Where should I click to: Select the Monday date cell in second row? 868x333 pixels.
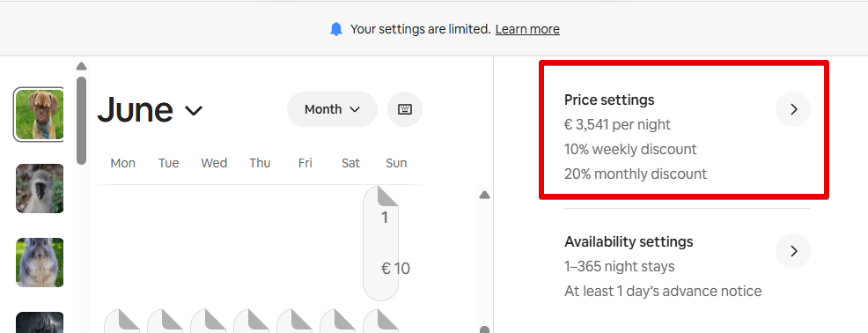click(121, 321)
